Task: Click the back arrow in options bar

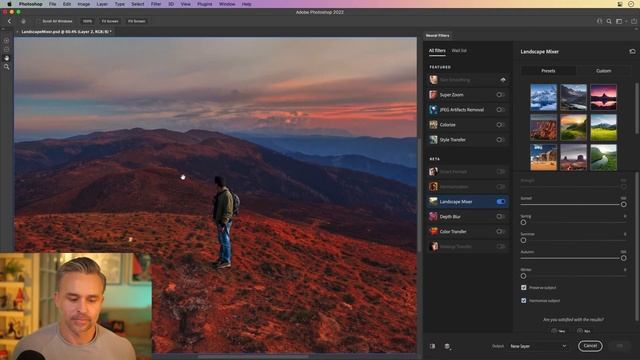Action: coord(9,21)
